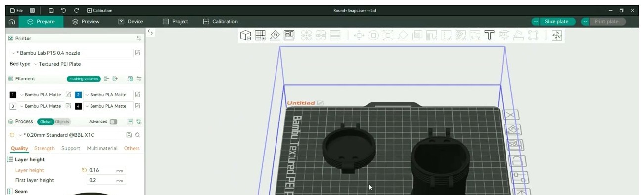Image resolution: width=644 pixels, height=195 pixels.
Task: Click the undo arrow in title bar
Action: pos(64,10)
